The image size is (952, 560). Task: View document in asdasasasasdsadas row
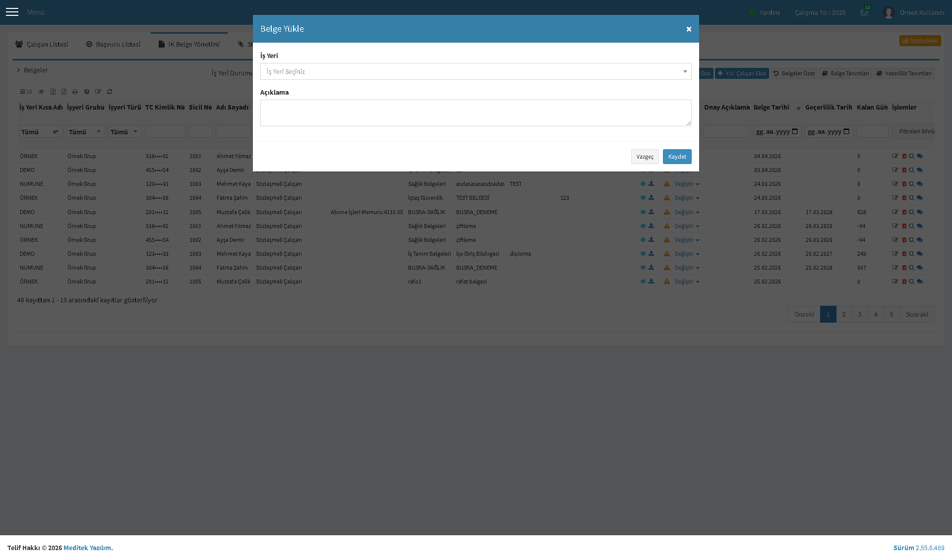click(x=643, y=184)
